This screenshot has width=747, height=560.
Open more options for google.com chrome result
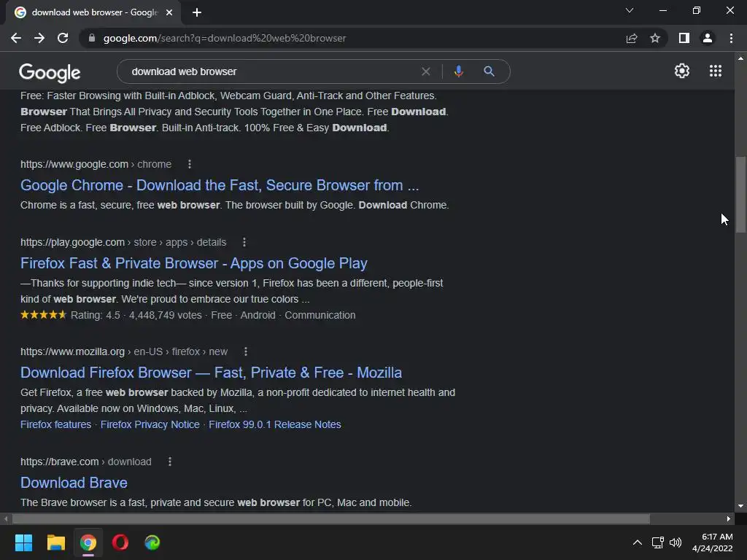(x=190, y=164)
